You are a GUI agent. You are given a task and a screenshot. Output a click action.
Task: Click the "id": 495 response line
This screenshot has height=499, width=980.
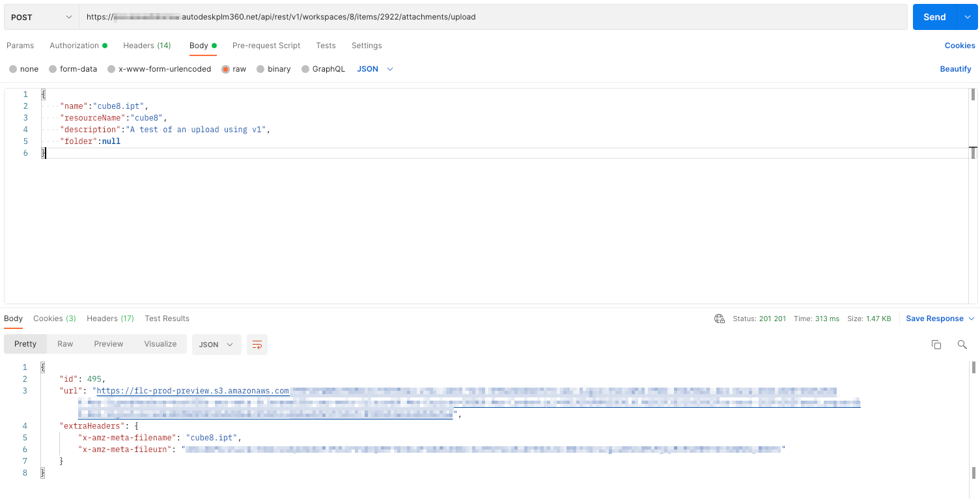[82, 379]
